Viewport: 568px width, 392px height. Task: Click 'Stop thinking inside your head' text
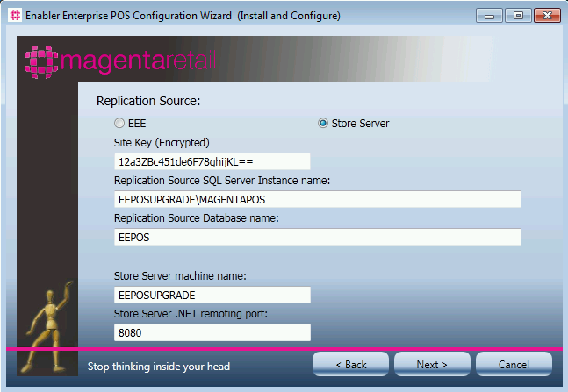click(159, 367)
